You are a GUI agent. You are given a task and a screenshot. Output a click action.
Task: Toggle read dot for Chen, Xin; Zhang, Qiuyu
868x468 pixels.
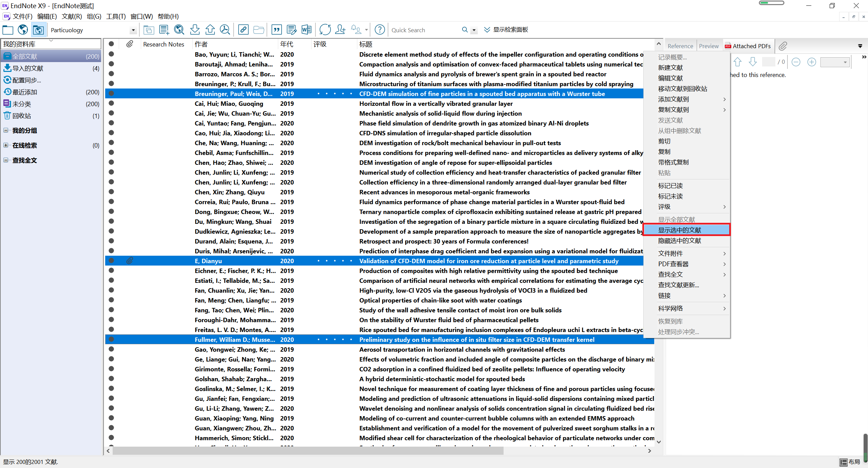[x=111, y=192]
